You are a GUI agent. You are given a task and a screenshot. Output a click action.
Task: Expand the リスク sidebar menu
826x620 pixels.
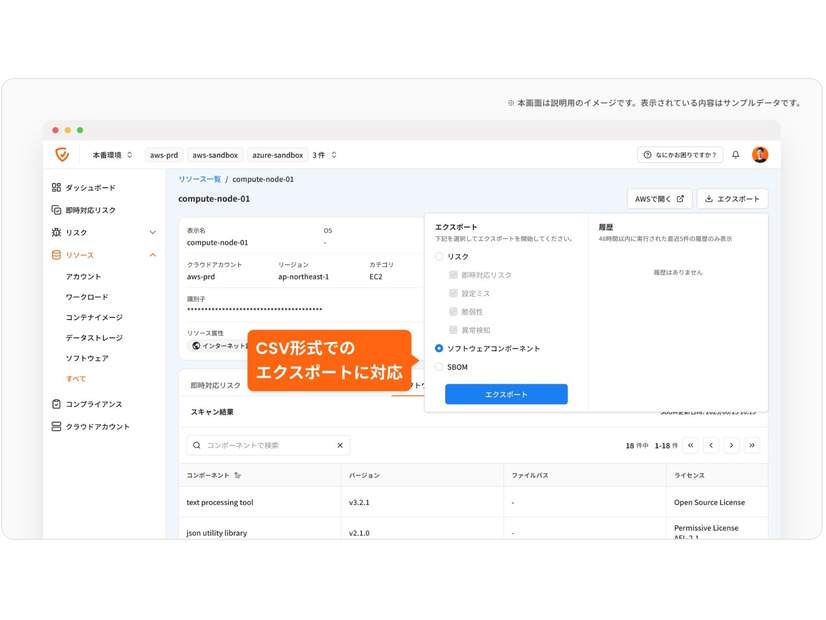pos(153,232)
